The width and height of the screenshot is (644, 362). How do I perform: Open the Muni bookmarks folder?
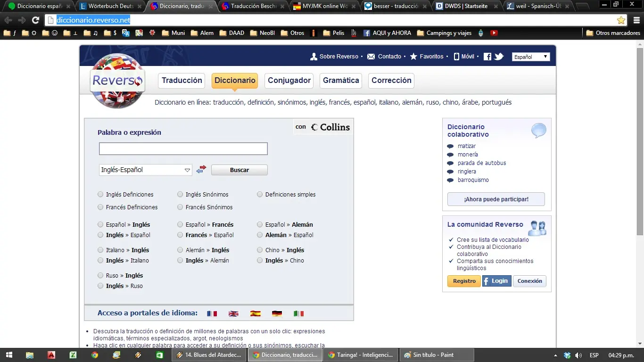click(173, 33)
